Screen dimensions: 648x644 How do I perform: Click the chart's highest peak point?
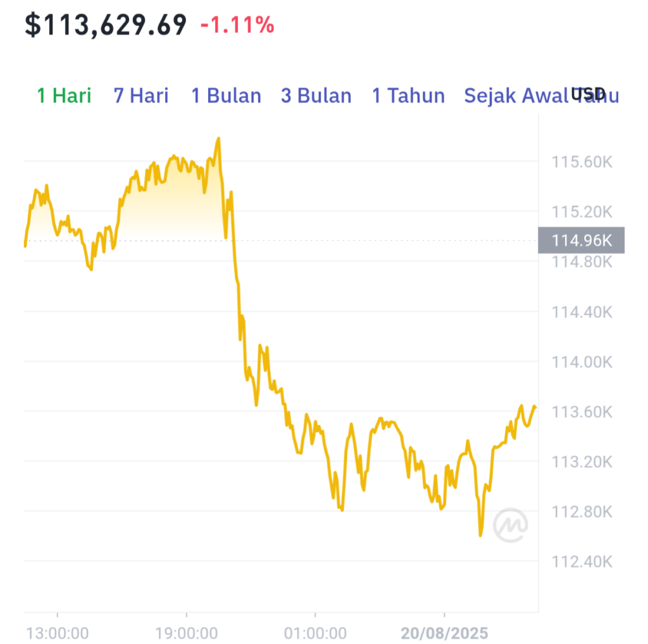(x=218, y=139)
